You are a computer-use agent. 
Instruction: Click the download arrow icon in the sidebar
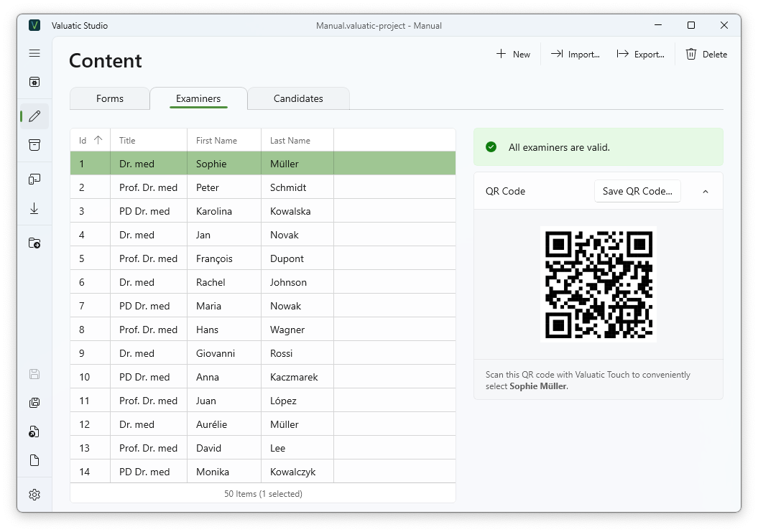pyautogui.click(x=34, y=209)
